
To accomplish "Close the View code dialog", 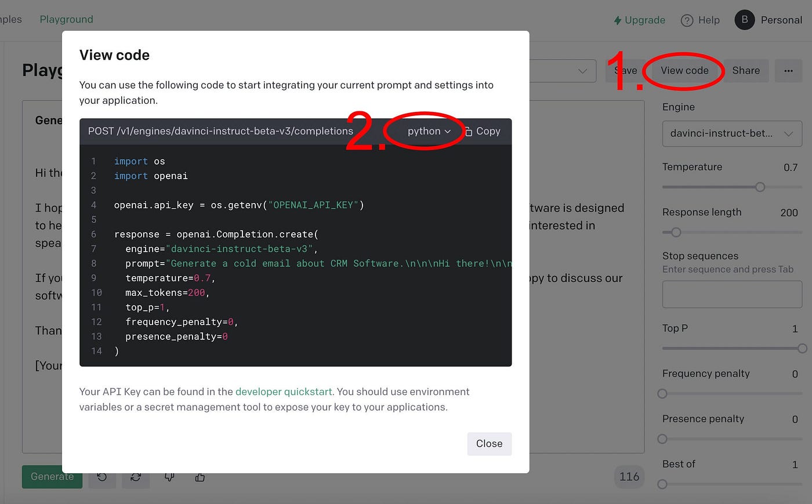I will (490, 444).
